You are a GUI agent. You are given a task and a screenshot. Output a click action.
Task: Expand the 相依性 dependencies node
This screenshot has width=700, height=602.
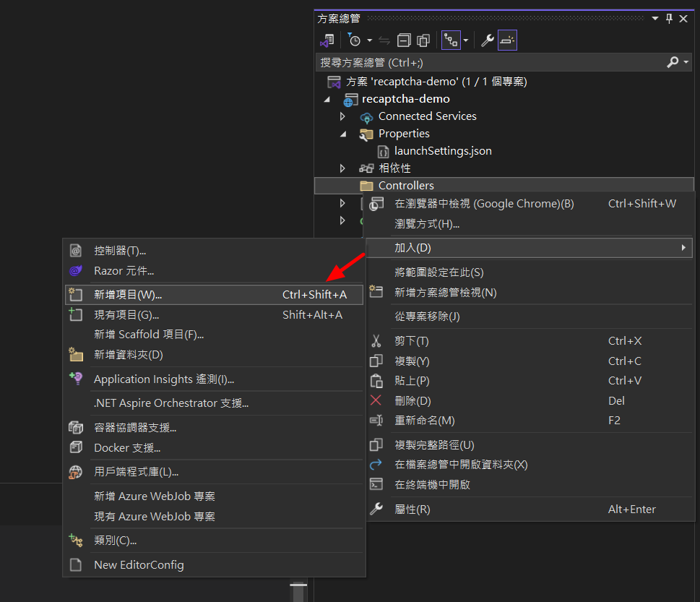point(342,168)
